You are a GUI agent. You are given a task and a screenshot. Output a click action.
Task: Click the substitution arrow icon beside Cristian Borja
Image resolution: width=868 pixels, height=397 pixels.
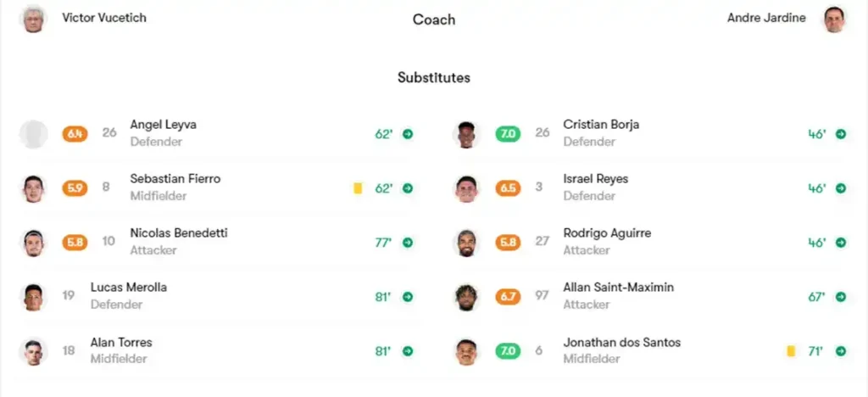[841, 134]
